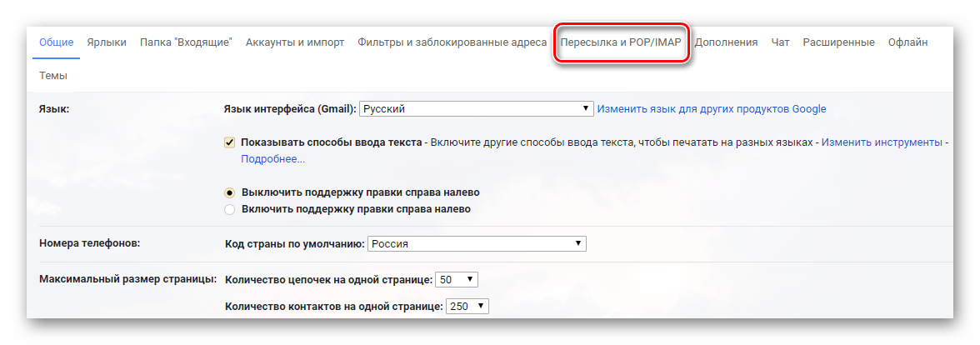This screenshot has width=980, height=345.
Task: Open Количество контактов на одной странице dropdown
Action: click(467, 307)
